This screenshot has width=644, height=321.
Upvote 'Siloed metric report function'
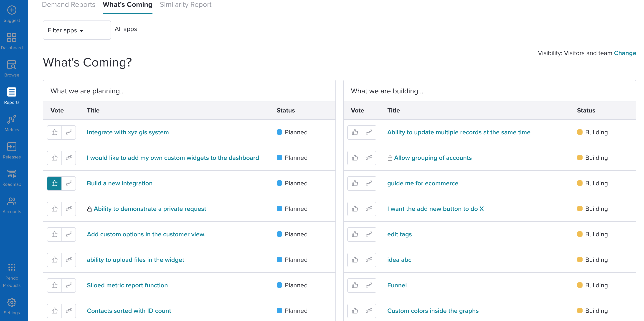coord(54,285)
